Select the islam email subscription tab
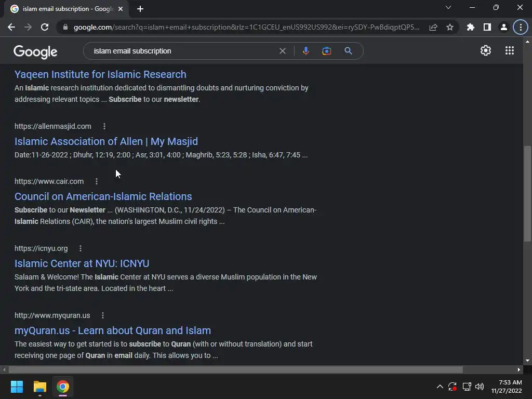 tap(66, 9)
